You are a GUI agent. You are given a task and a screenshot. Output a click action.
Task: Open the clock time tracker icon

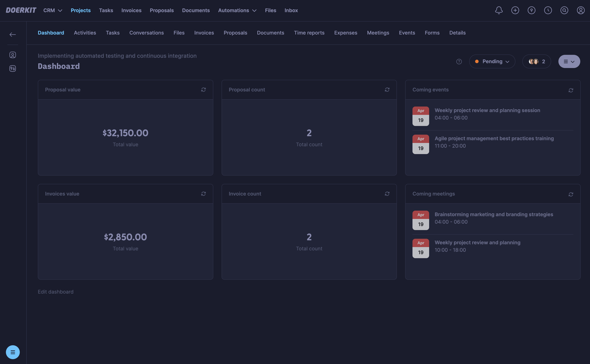pyautogui.click(x=548, y=10)
